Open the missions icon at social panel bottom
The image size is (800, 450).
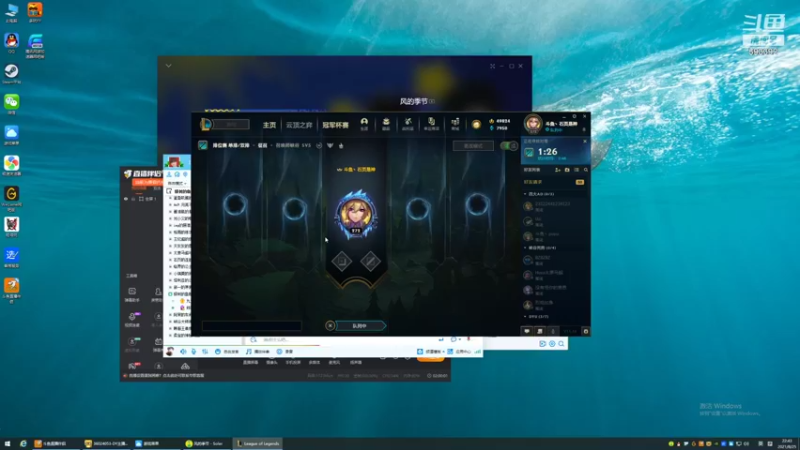[540, 331]
